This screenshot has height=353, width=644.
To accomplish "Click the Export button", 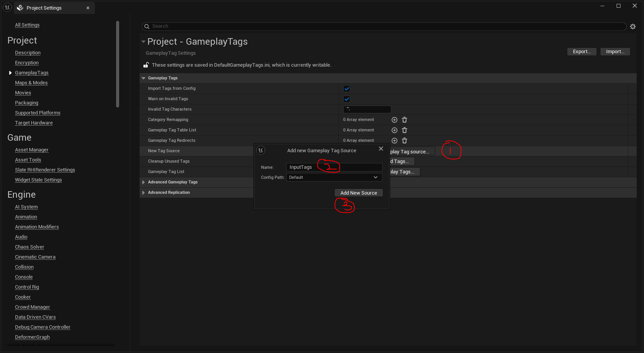I will (x=582, y=51).
